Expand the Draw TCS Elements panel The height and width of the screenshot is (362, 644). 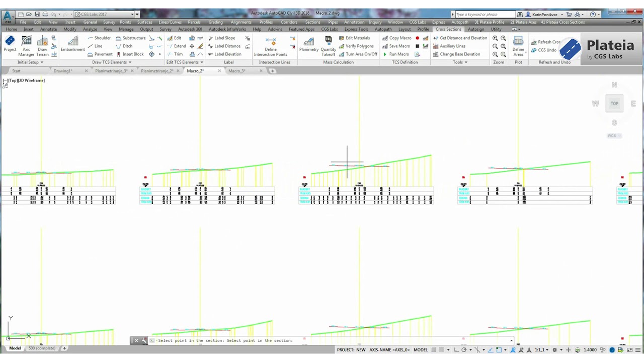112,62
